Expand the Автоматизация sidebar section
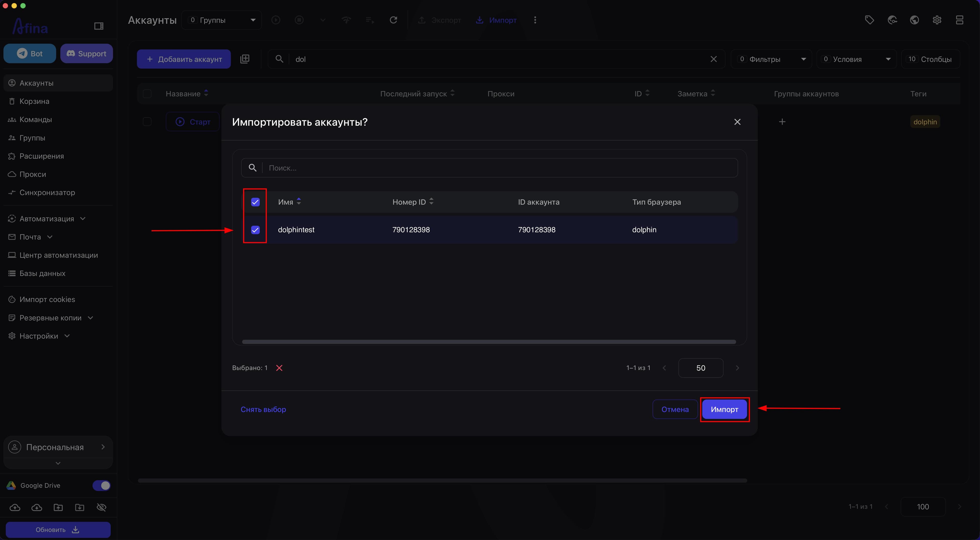This screenshot has height=540, width=980. (x=47, y=219)
